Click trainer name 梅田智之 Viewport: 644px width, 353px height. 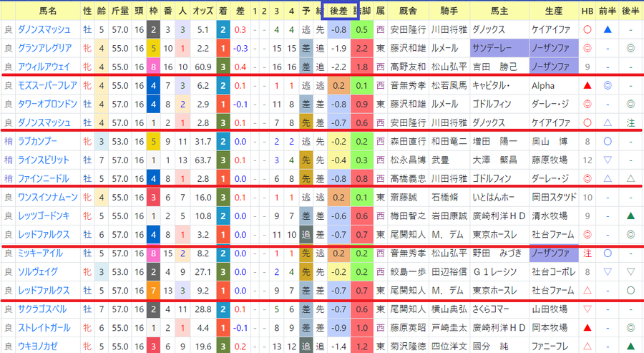(408, 216)
